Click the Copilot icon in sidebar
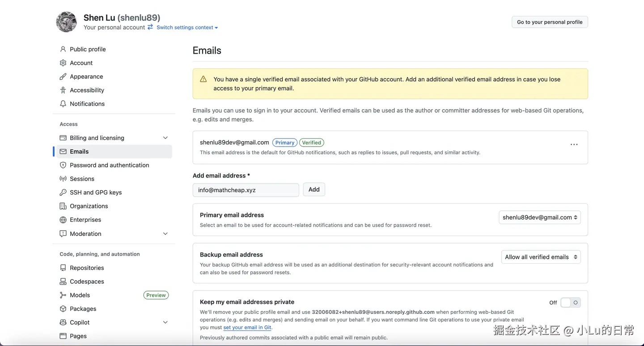Screen dimensions: 644x346 point(63,322)
